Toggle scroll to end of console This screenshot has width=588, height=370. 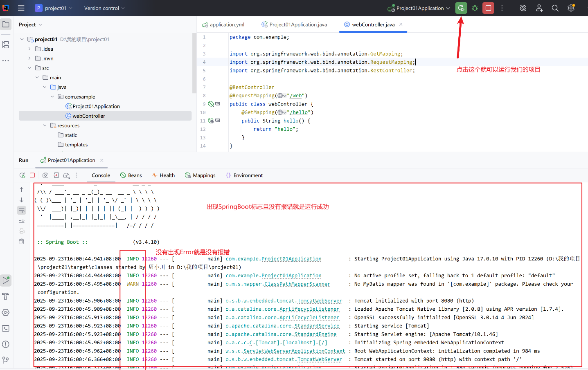click(x=22, y=220)
